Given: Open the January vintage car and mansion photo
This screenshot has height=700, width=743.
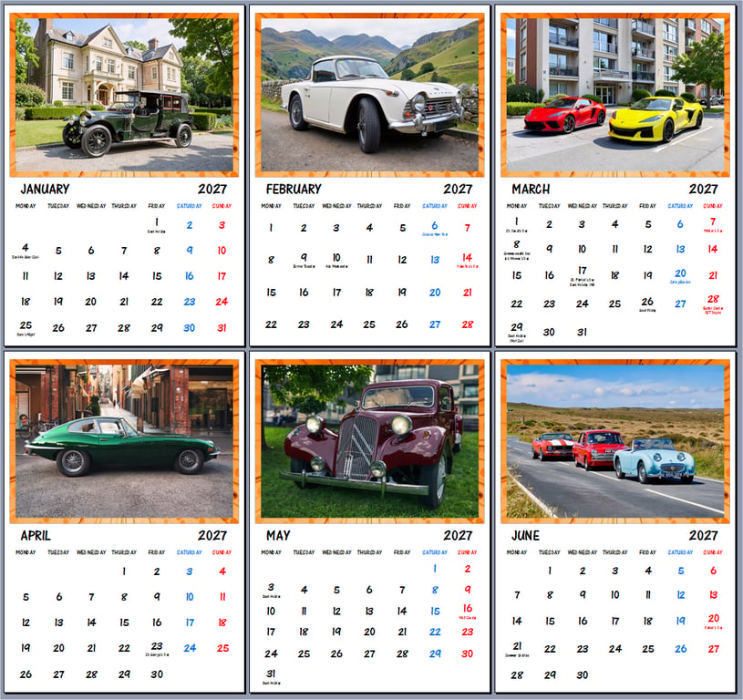Looking at the screenshot, I should tap(124, 95).
